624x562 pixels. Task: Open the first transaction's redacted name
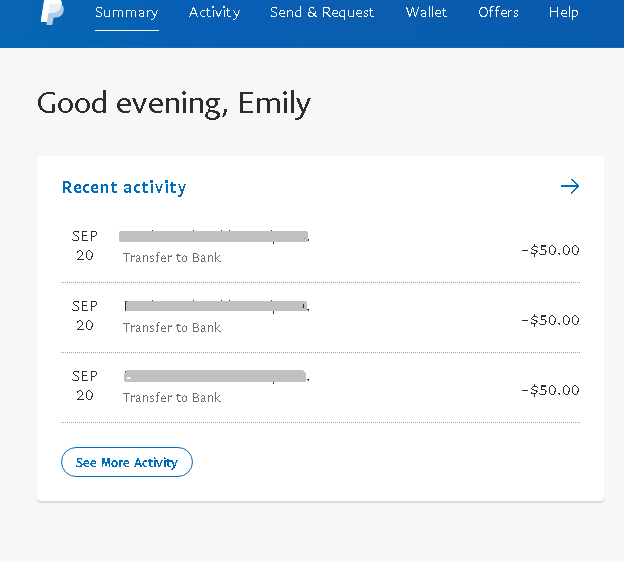tap(213, 237)
